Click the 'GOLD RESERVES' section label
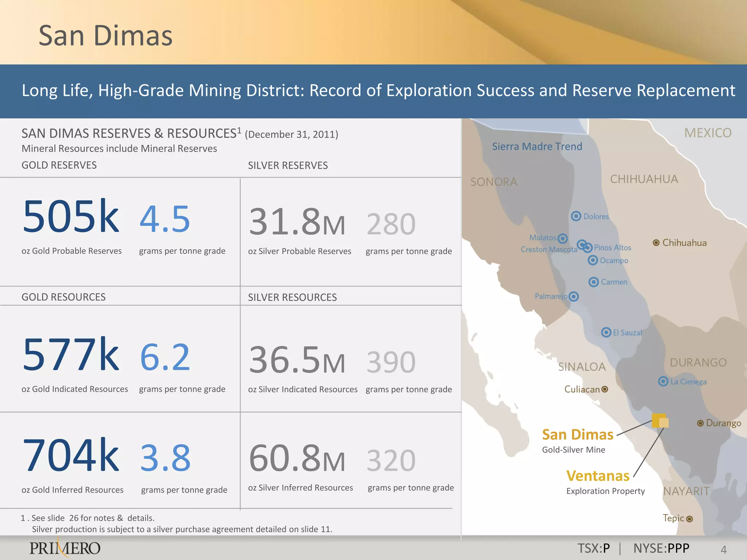747x560 pixels. 59,165
